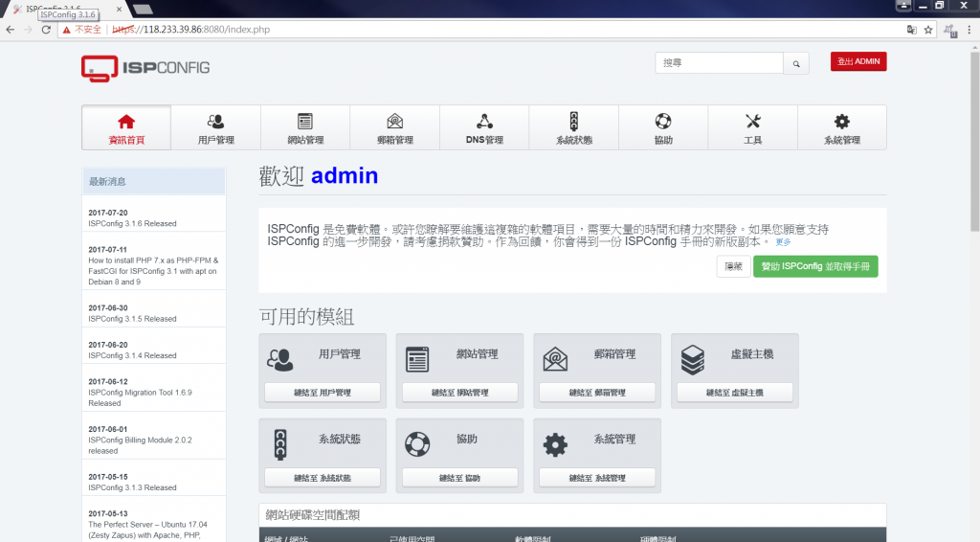The image size is (980, 542).
Task: Click the lifebuoy help module icon
Action: coord(417,444)
